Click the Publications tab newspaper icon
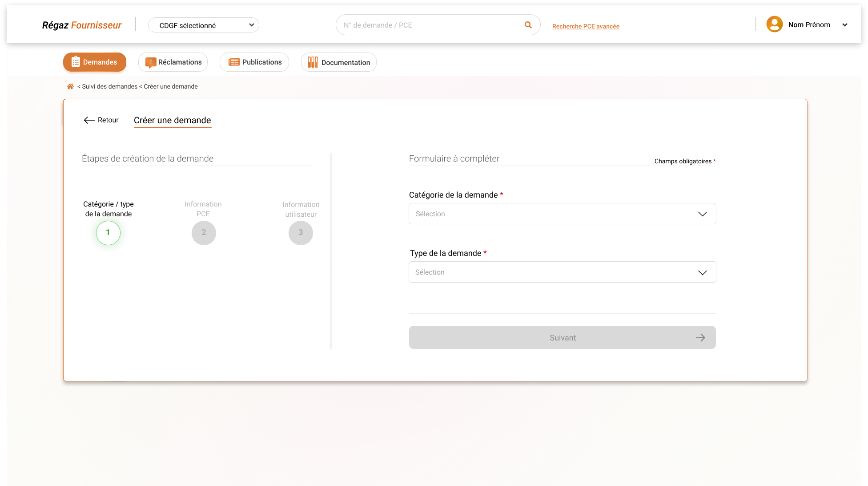 (x=234, y=62)
